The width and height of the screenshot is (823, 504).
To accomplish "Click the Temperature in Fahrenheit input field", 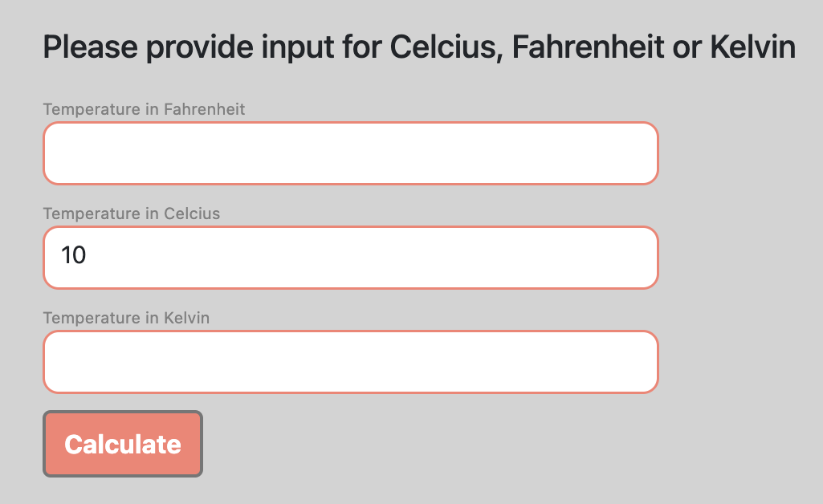I will tap(349, 152).
